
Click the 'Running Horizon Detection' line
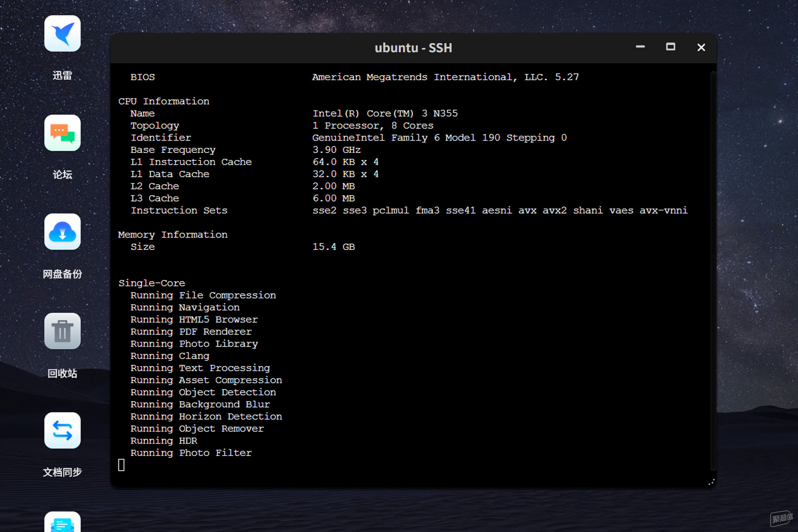(x=206, y=416)
